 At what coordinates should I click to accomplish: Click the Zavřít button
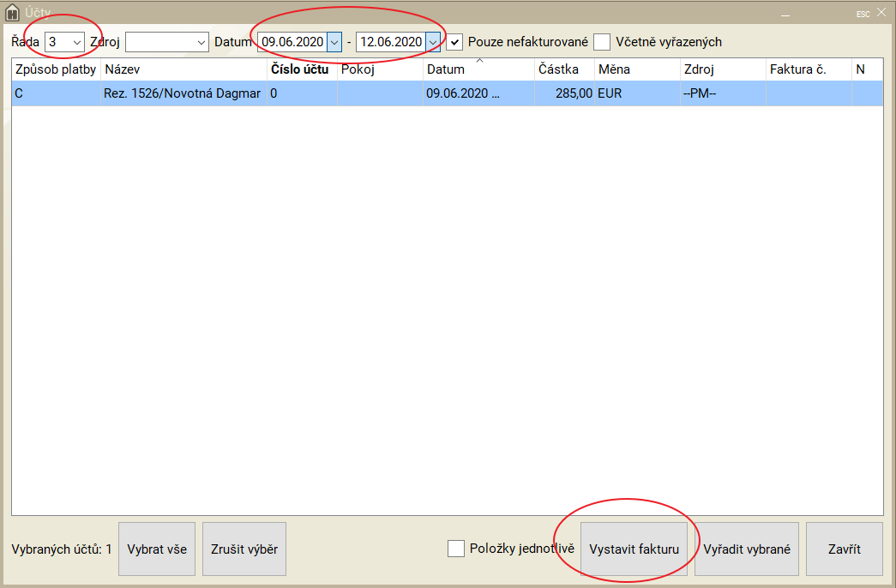click(844, 549)
